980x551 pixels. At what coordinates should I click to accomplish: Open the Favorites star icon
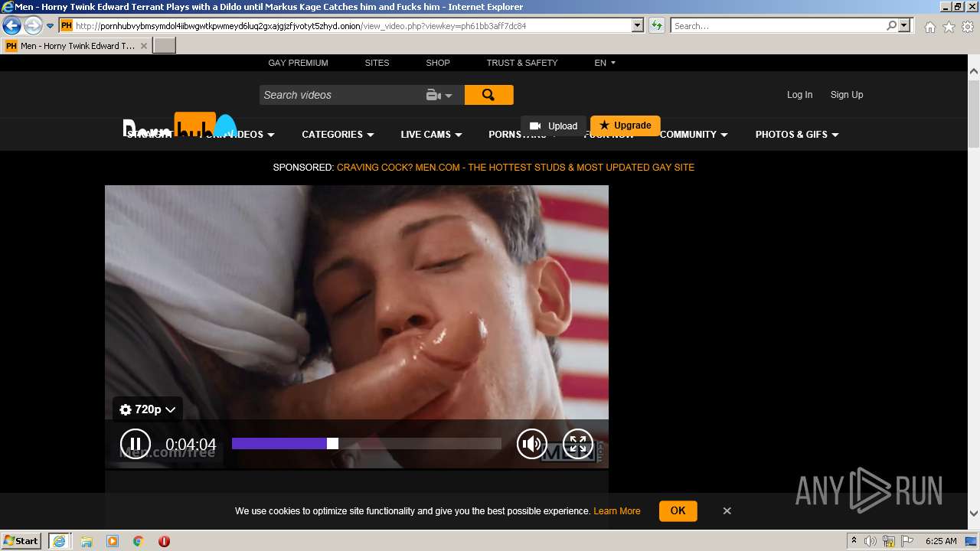click(x=949, y=27)
